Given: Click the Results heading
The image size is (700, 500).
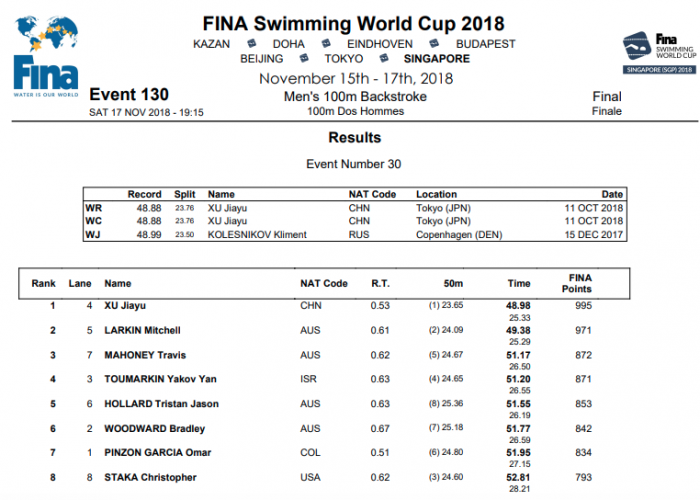Looking at the screenshot, I should tap(354, 137).
